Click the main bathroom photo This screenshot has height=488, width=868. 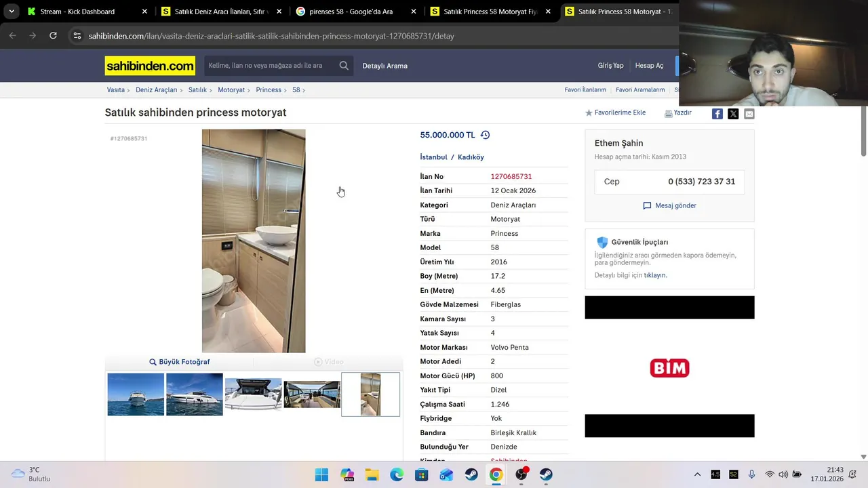tap(254, 241)
